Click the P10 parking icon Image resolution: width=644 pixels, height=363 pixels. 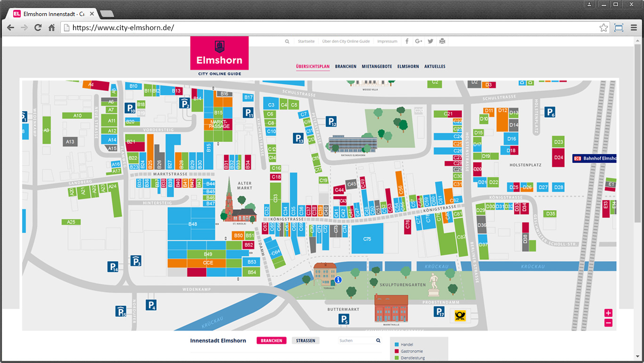coord(130,108)
